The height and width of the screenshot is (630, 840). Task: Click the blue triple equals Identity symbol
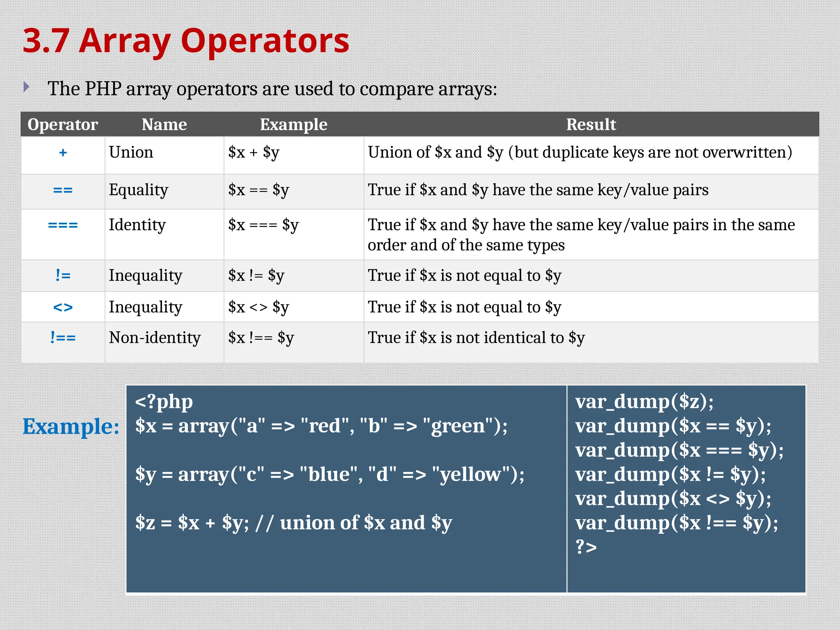click(x=63, y=225)
